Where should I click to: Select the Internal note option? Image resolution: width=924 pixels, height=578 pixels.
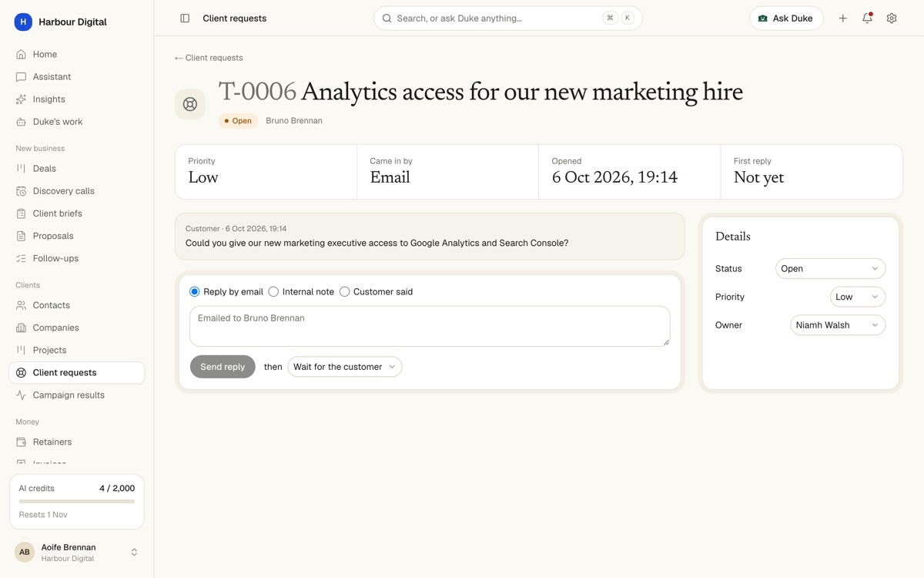(273, 292)
